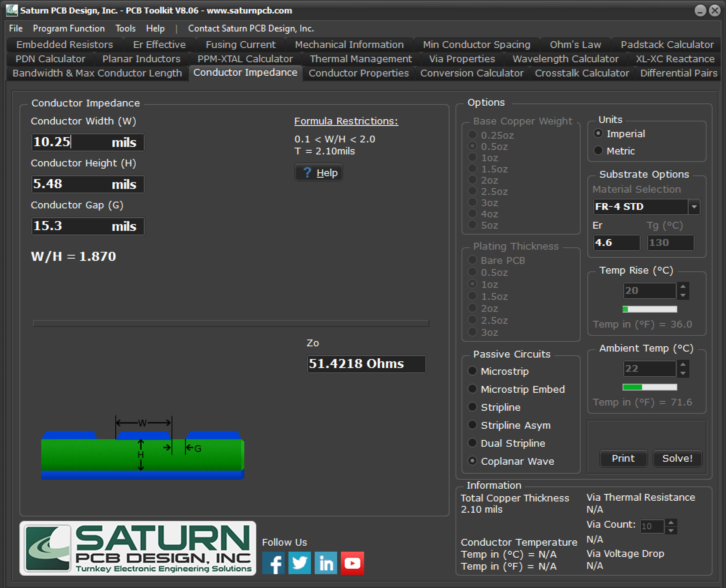The width and height of the screenshot is (726, 588).
Task: Select Stripline Asym circuit type
Action: [472, 425]
